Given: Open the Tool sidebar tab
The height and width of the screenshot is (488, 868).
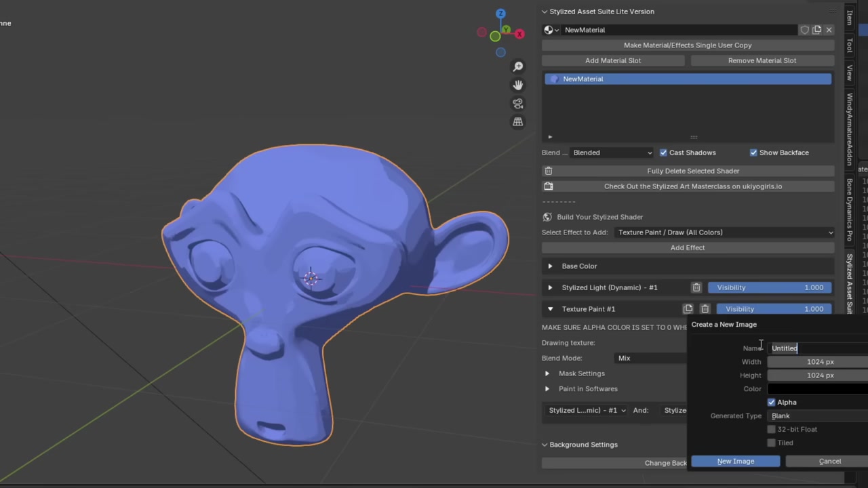Looking at the screenshot, I should 849,45.
